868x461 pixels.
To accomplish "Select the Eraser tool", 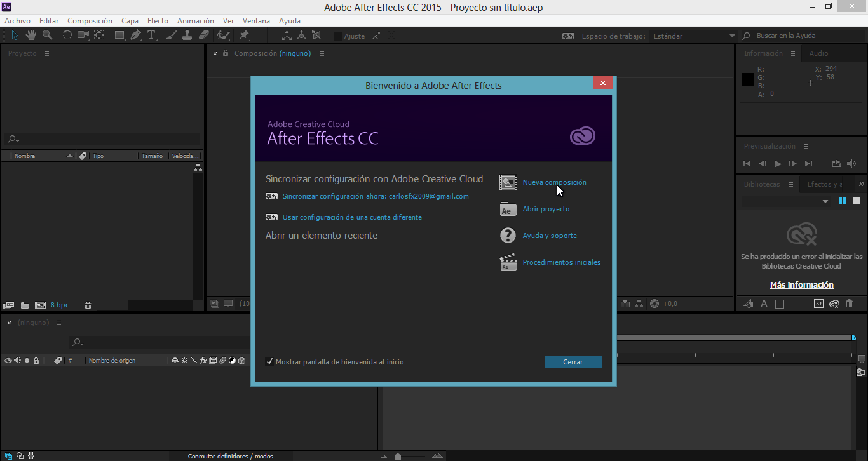I will click(x=203, y=36).
